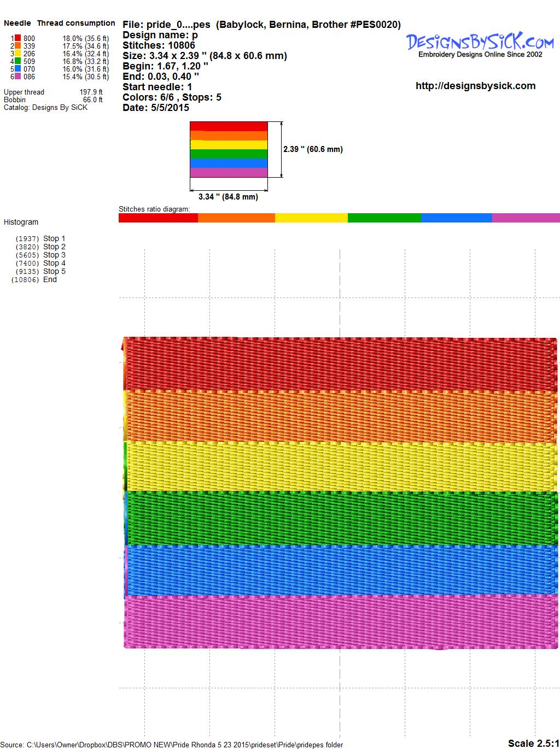Select the green needle 4 swatch (509)

(x=18, y=61)
